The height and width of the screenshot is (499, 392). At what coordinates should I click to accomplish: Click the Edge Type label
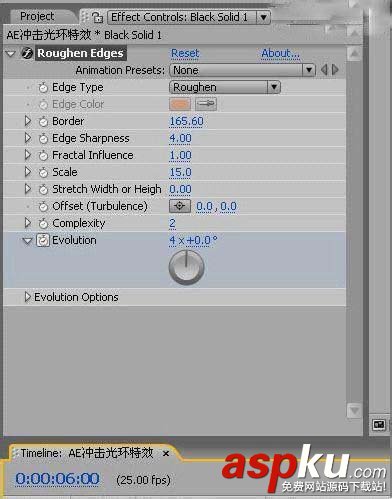tap(78, 88)
